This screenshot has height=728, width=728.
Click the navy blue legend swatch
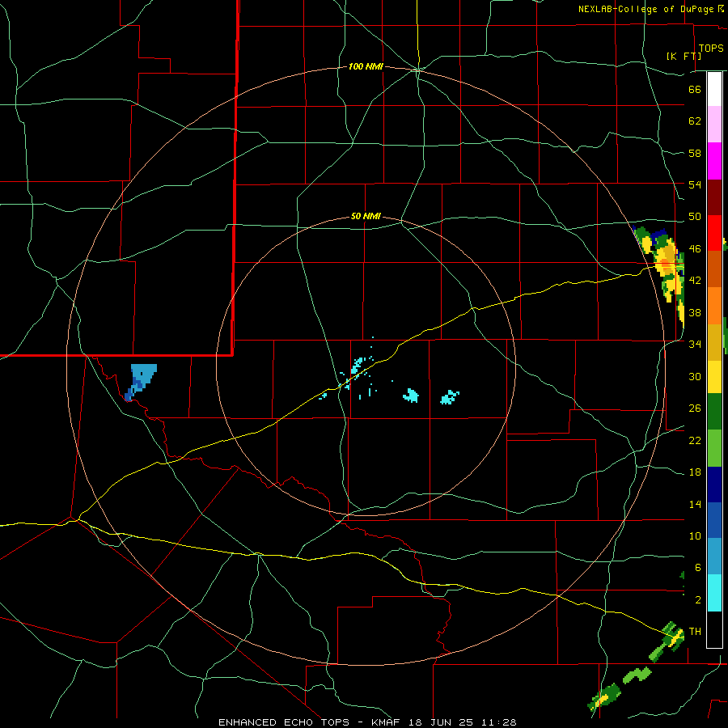[x=714, y=485]
